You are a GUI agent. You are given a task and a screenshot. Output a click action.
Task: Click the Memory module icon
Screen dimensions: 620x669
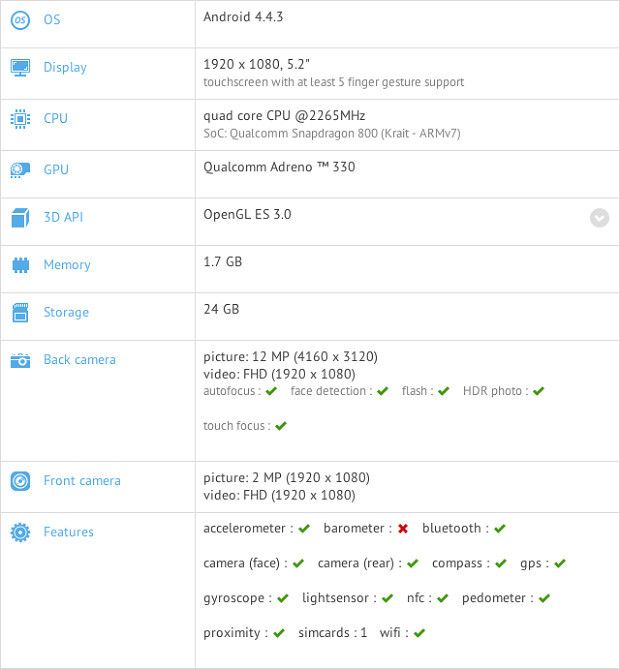[x=20, y=265]
